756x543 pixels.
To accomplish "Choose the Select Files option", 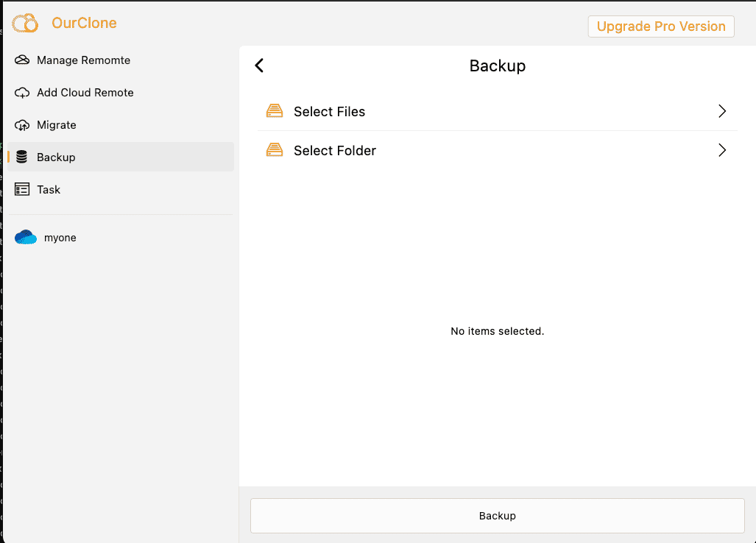I will point(498,111).
